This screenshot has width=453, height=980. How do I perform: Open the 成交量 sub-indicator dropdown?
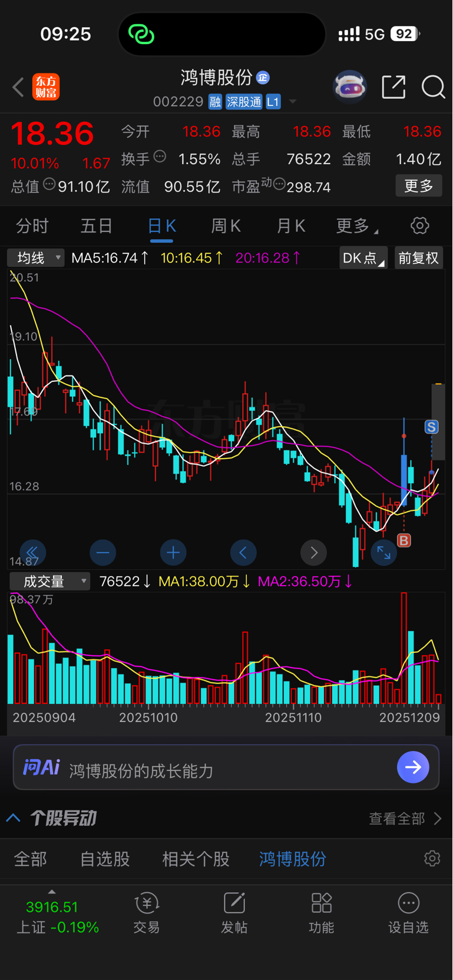point(49,582)
